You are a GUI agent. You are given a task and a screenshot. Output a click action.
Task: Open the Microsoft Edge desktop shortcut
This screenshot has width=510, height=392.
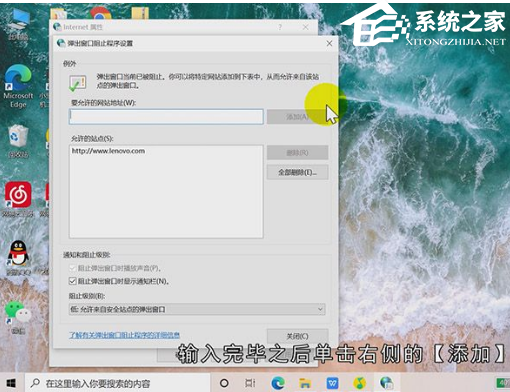tap(18, 86)
